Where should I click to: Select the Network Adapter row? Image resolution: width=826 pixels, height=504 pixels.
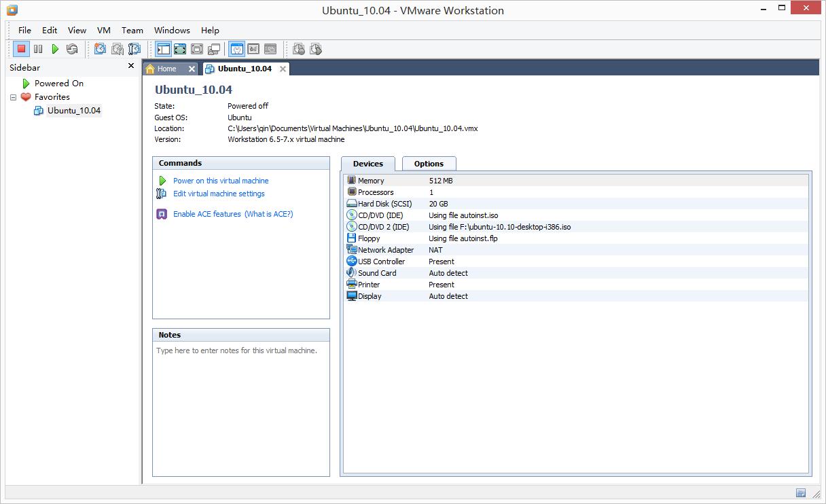click(x=577, y=250)
